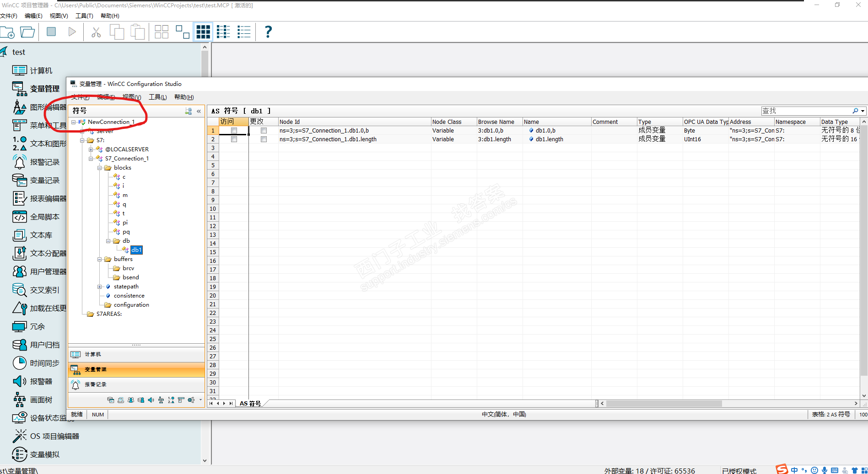The image size is (868, 474).
Task: Switch to 计算机 in navigation bar
Action: [x=136, y=354]
